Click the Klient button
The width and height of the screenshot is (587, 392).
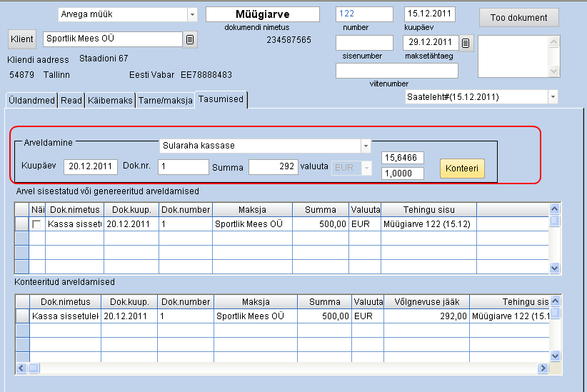tap(22, 39)
